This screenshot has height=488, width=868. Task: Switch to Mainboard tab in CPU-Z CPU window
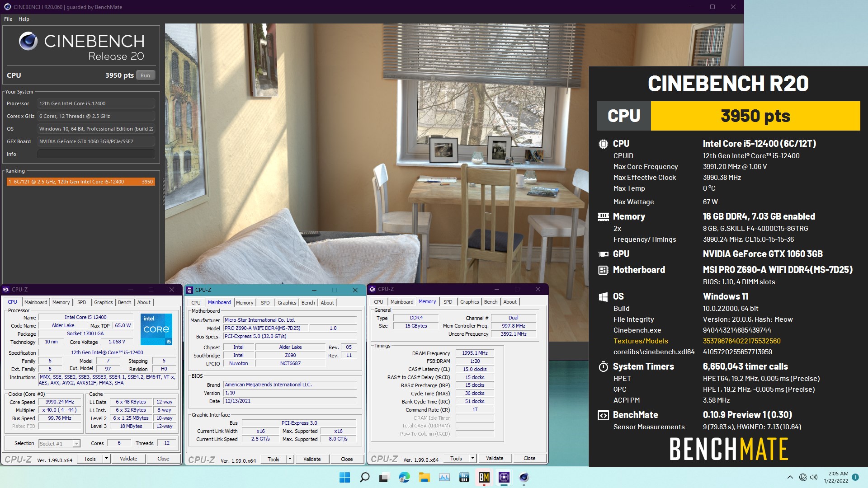pyautogui.click(x=36, y=302)
